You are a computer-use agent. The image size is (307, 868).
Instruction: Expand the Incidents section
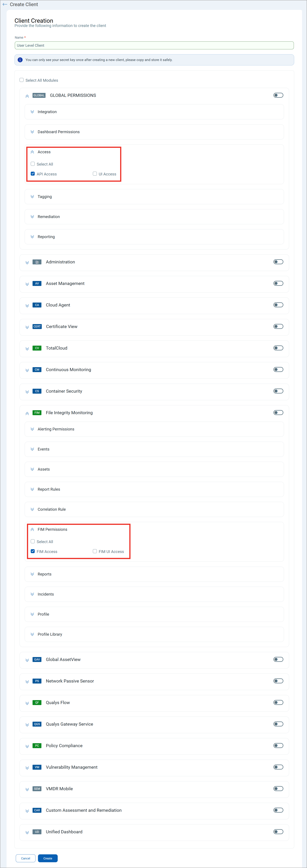(32, 594)
